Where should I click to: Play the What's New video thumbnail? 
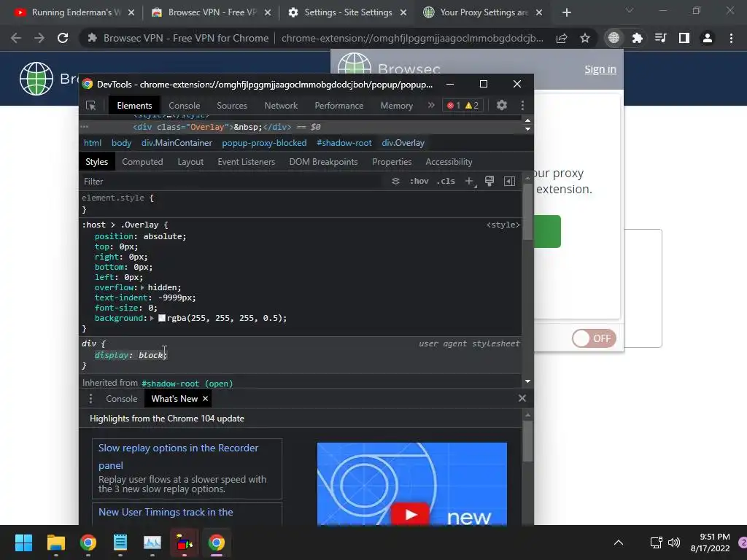[411, 514]
